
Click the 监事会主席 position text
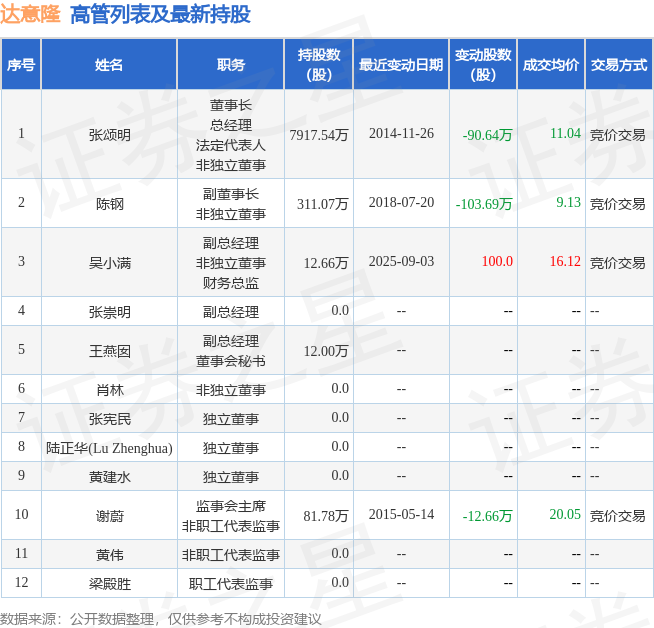tap(231, 506)
